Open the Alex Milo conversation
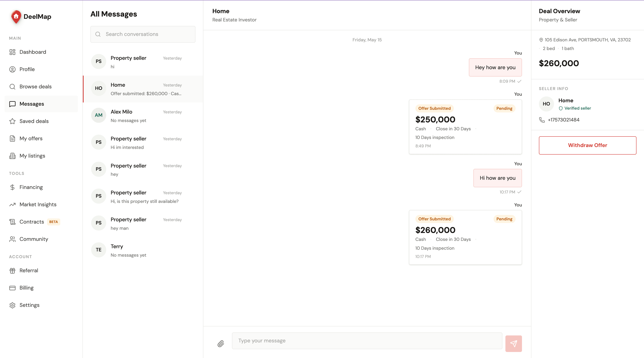 (x=143, y=116)
